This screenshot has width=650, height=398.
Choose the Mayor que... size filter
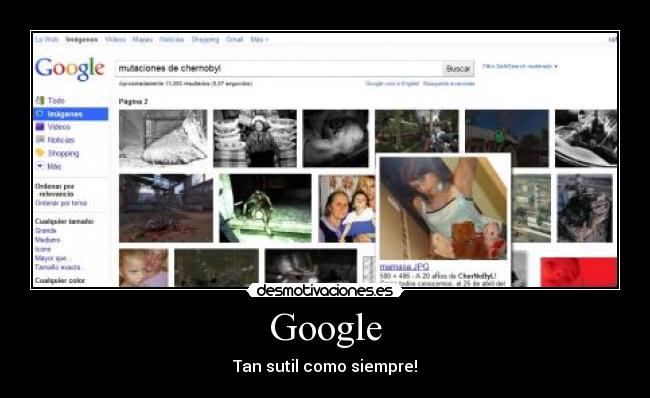click(53, 258)
